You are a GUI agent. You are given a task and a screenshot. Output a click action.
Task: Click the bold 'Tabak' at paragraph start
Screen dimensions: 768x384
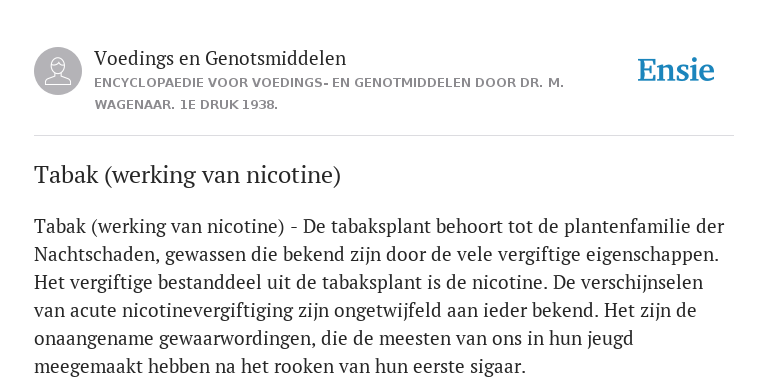(x=60, y=227)
